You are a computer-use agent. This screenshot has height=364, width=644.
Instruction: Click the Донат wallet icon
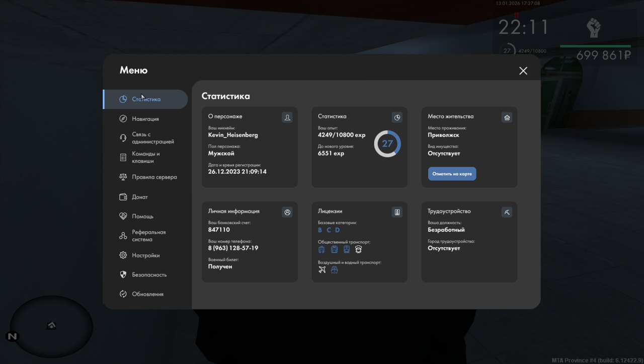[x=123, y=197]
